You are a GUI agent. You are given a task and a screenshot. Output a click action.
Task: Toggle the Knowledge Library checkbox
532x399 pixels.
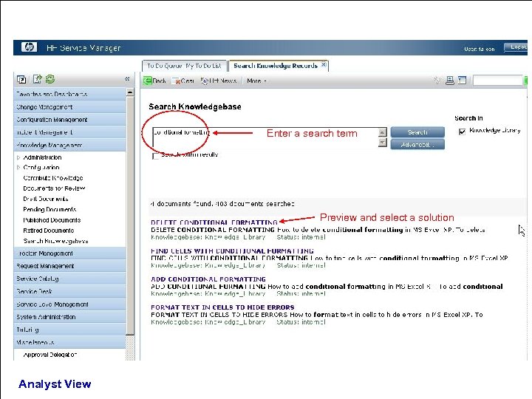pos(462,132)
